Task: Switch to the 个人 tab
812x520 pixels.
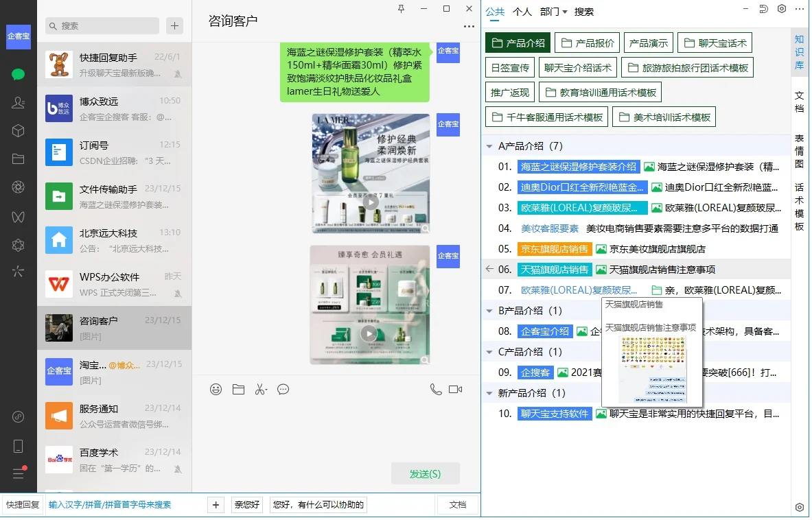Action: (x=523, y=12)
